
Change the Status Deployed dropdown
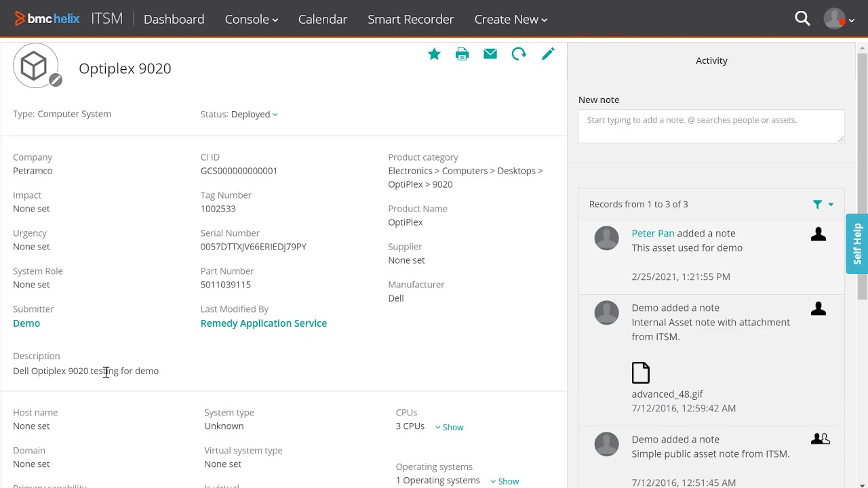(254, 114)
